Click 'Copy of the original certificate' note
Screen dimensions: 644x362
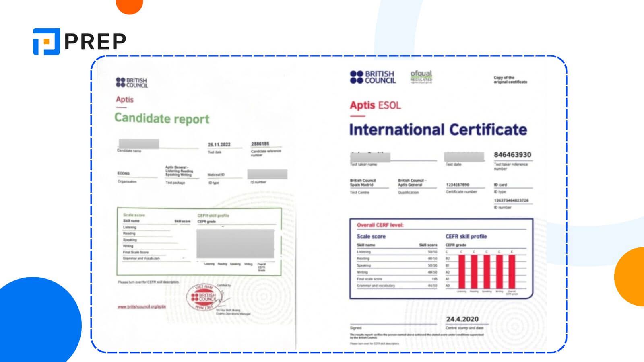click(510, 80)
